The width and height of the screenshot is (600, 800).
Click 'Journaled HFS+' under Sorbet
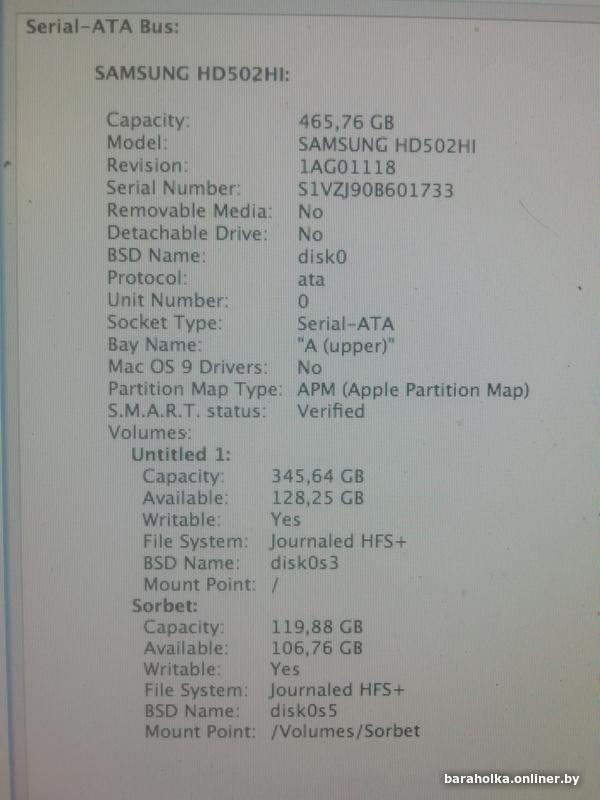(337, 690)
